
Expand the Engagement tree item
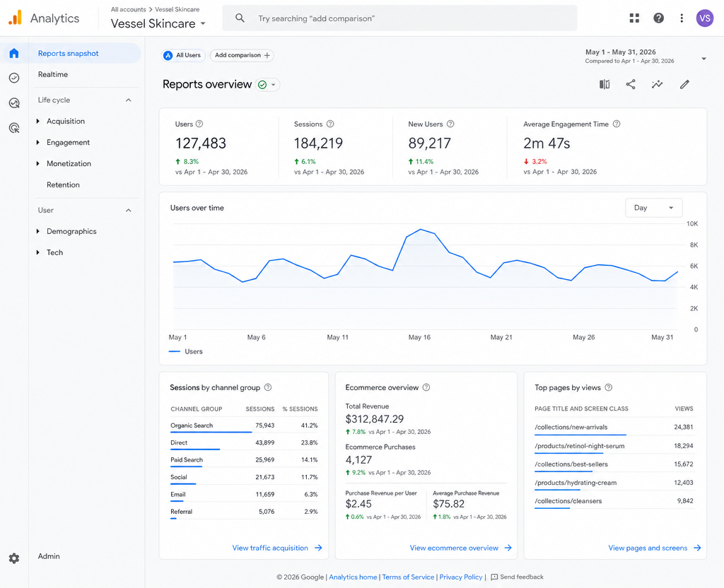click(x=38, y=142)
